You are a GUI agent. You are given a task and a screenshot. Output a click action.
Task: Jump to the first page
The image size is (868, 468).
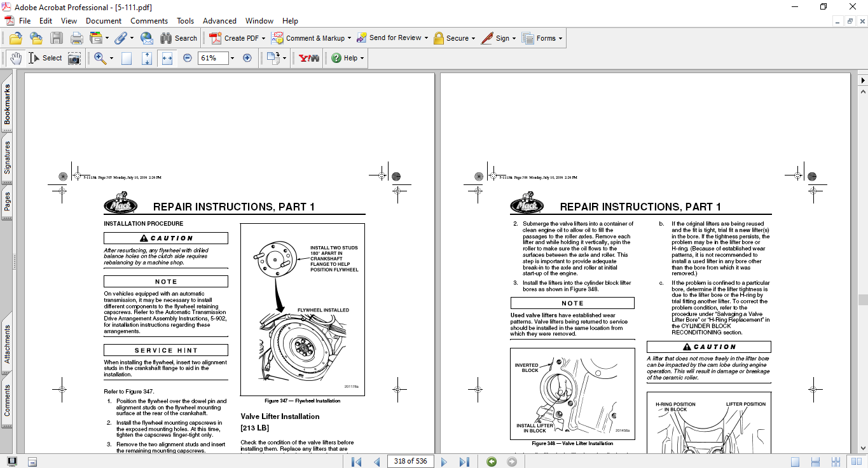coord(357,462)
